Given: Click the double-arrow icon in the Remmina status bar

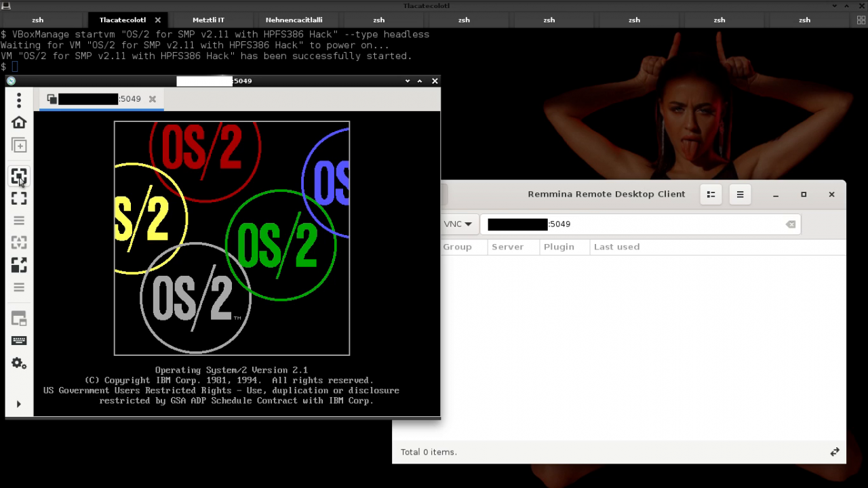Looking at the screenshot, I should [835, 452].
